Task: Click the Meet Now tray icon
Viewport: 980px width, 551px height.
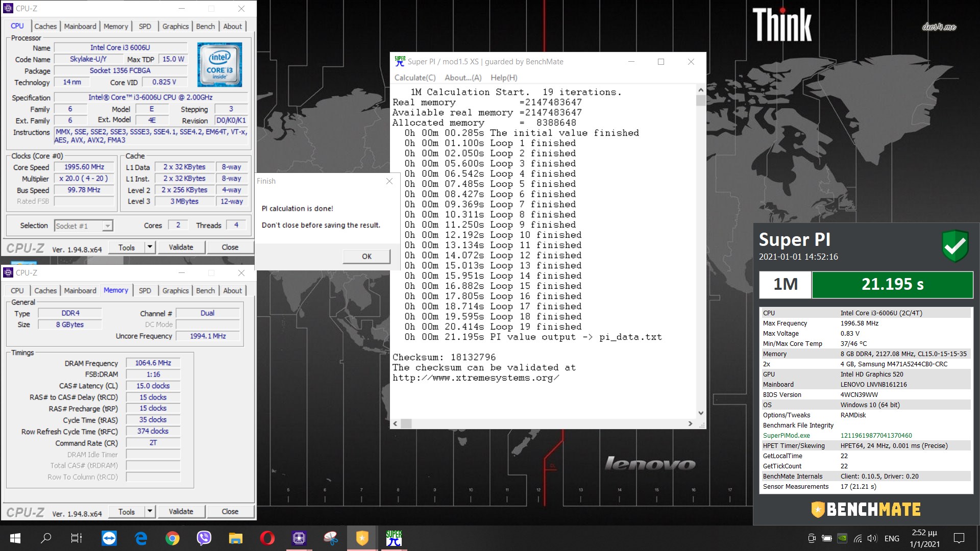Action: pos(812,538)
